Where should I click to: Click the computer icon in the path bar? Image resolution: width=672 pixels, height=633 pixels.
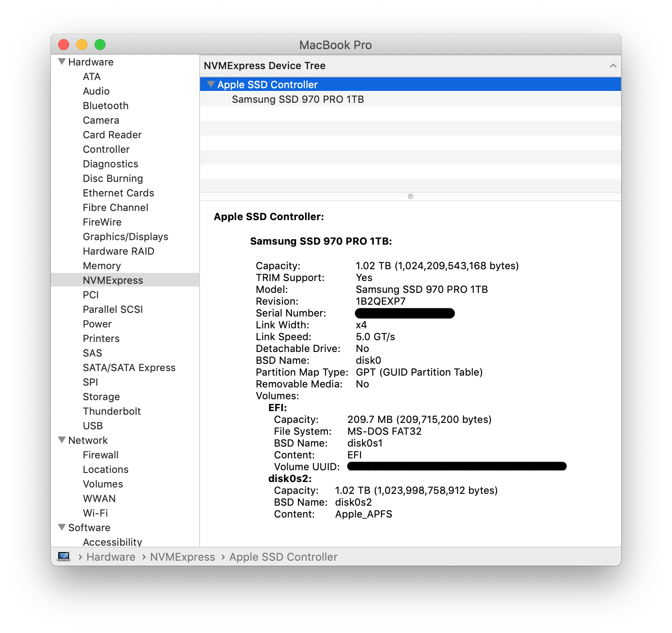click(x=64, y=557)
